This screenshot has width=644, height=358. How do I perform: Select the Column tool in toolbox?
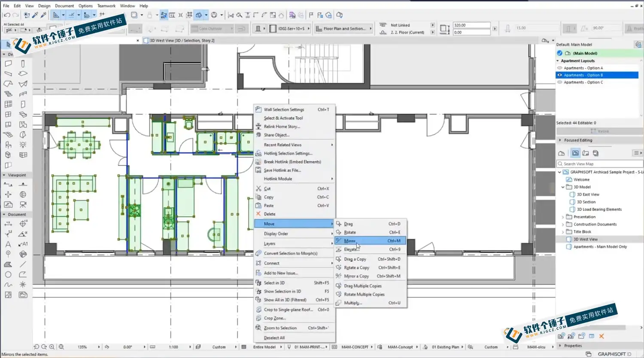click(x=23, y=63)
